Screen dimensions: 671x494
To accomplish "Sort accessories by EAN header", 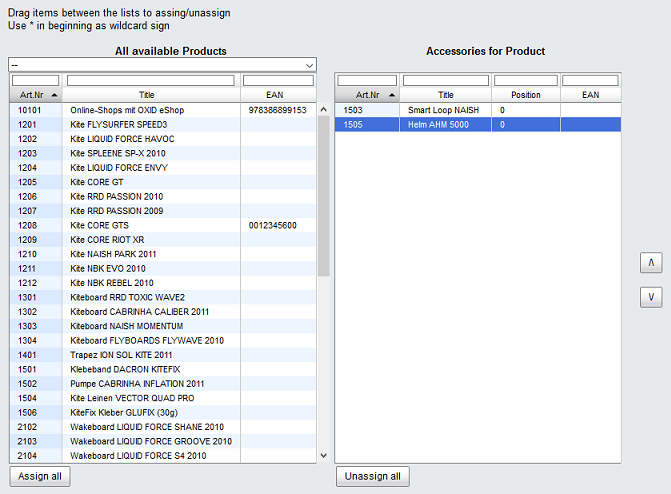I will point(591,95).
